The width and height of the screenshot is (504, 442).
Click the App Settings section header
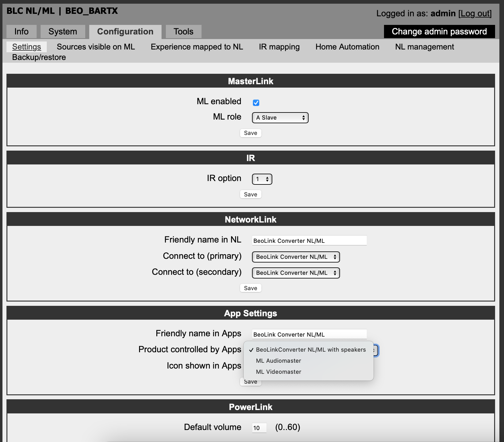click(250, 313)
